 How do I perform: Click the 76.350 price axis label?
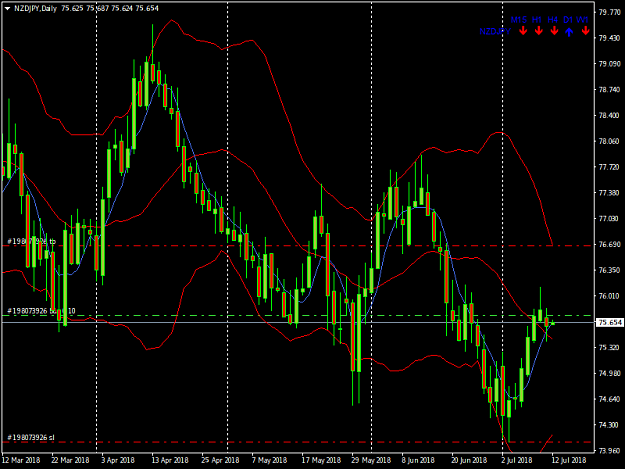(609, 270)
